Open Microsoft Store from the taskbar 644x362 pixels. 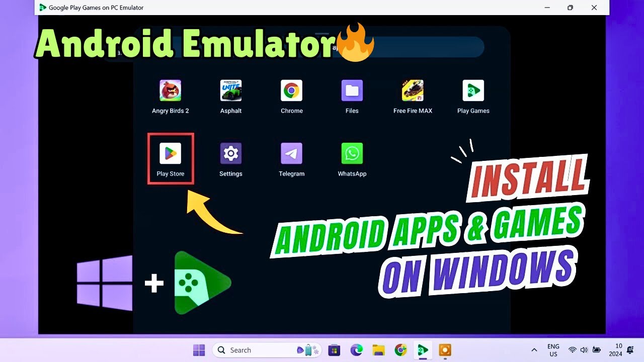click(334, 350)
